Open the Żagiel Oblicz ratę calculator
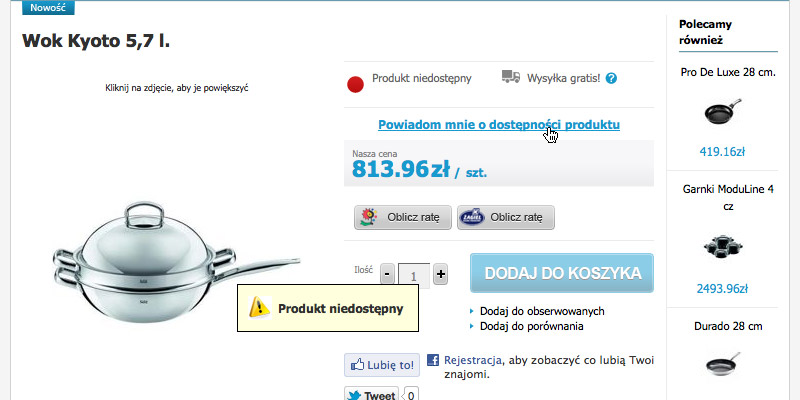Image resolution: width=800 pixels, height=400 pixels. (x=506, y=218)
